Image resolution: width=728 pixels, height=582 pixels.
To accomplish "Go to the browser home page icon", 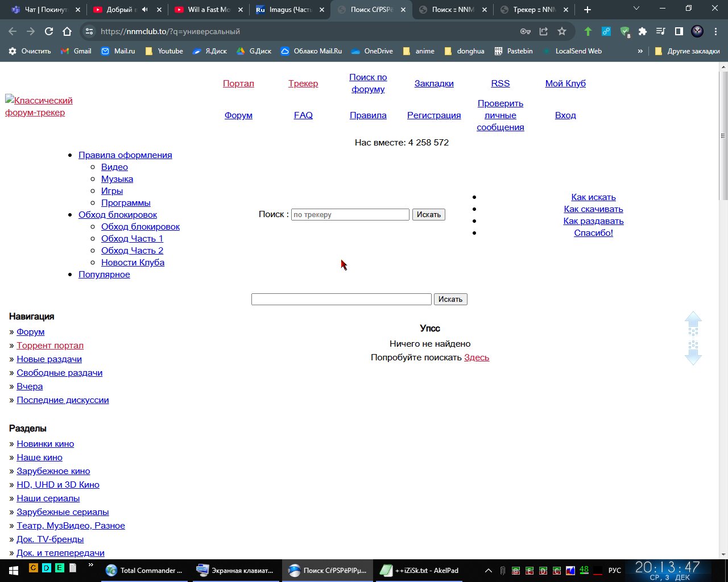I will point(67,31).
